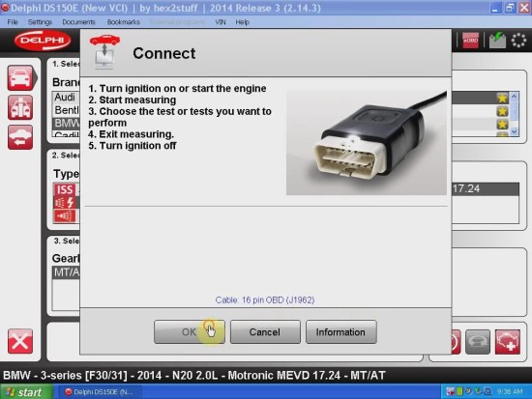Click the red engine plus diagnostics icon
The width and height of the screenshot is (532, 399).
pos(508,342)
